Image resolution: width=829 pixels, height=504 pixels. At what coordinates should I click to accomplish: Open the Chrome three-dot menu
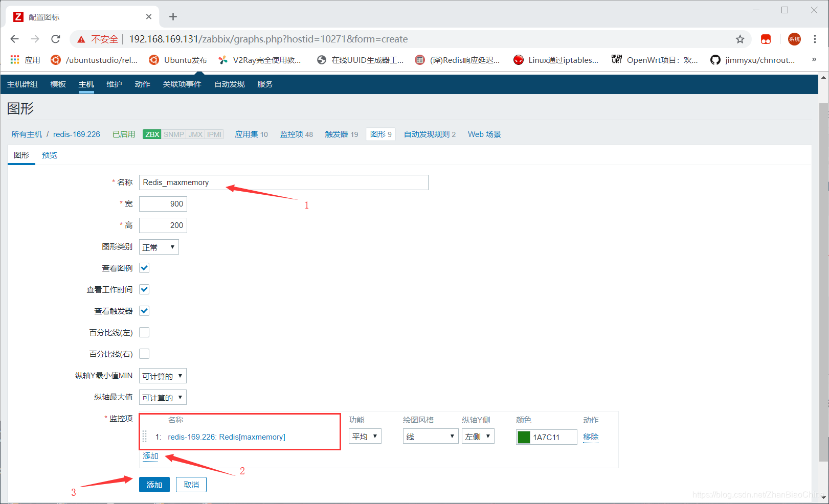click(x=815, y=39)
